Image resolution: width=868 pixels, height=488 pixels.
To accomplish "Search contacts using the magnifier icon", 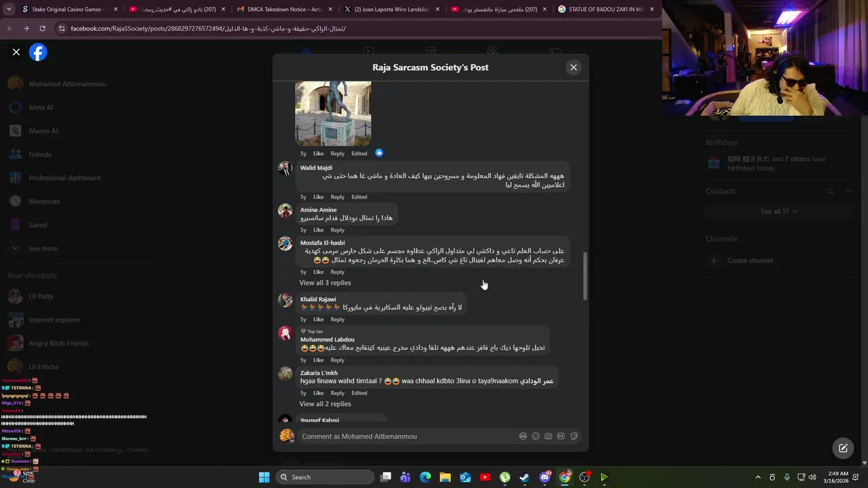I will pos(830,191).
